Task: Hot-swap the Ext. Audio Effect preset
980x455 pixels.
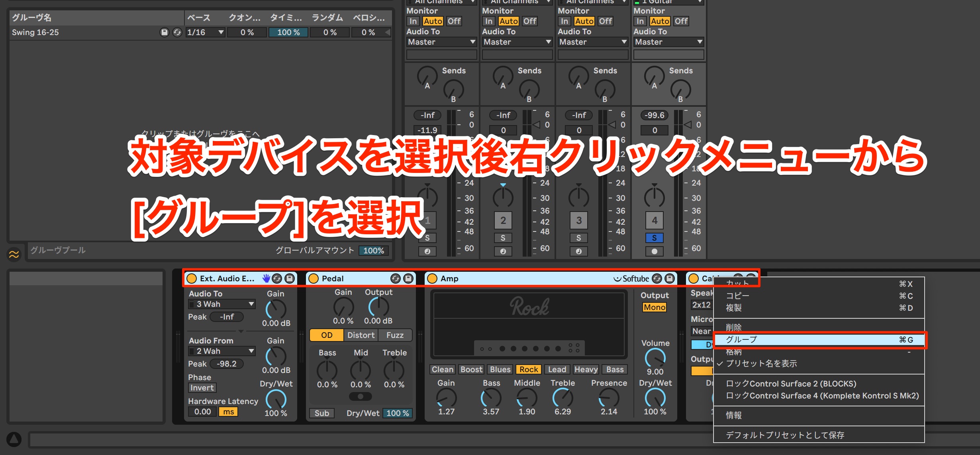Action: (277, 278)
